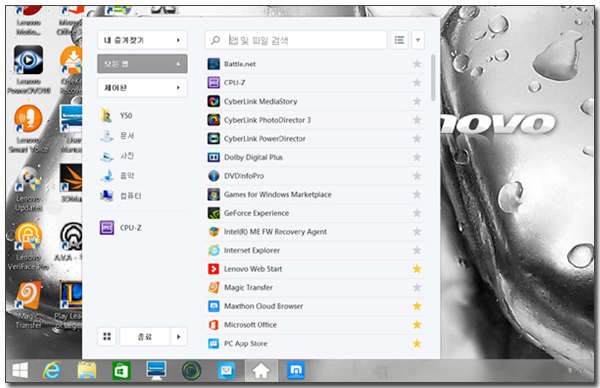600x388 pixels.
Task: Open Lenovo PowerDVD10 desktop shortcut
Action: (x=29, y=70)
